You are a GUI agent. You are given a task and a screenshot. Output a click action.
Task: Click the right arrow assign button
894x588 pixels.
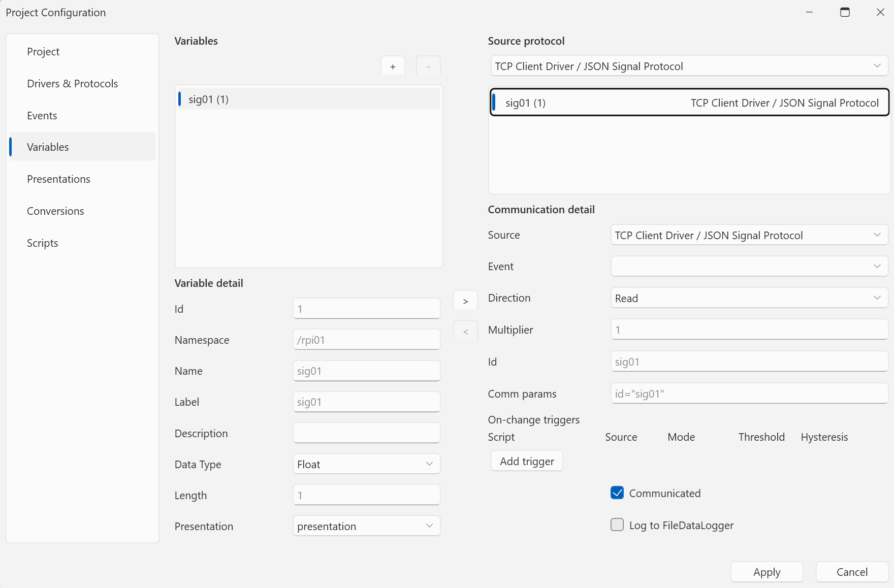pyautogui.click(x=465, y=301)
